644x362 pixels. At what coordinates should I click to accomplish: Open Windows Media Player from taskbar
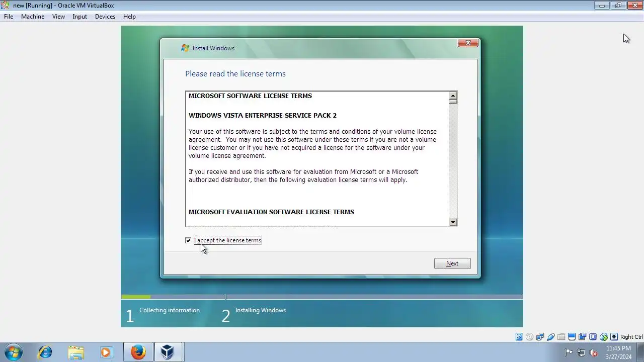tap(106, 352)
